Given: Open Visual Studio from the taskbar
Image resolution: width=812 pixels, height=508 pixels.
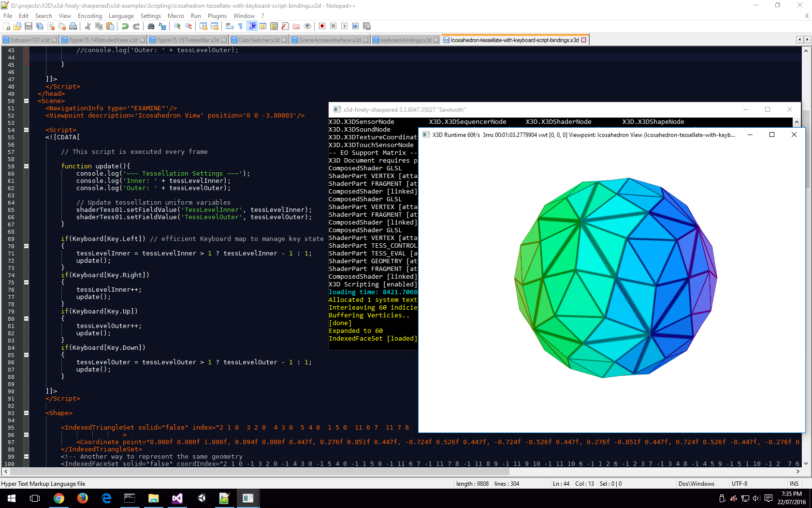Looking at the screenshot, I should pos(177,498).
